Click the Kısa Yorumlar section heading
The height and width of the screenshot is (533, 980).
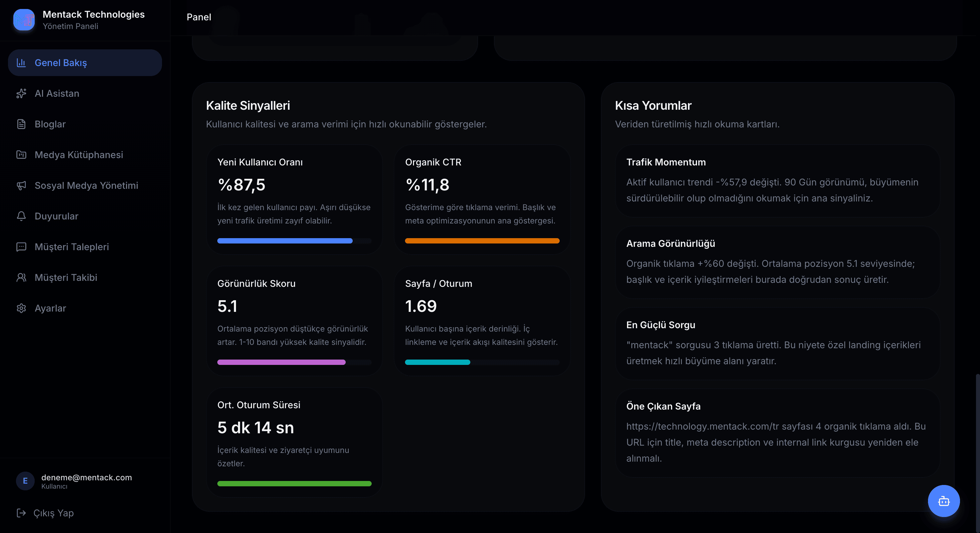tap(653, 105)
